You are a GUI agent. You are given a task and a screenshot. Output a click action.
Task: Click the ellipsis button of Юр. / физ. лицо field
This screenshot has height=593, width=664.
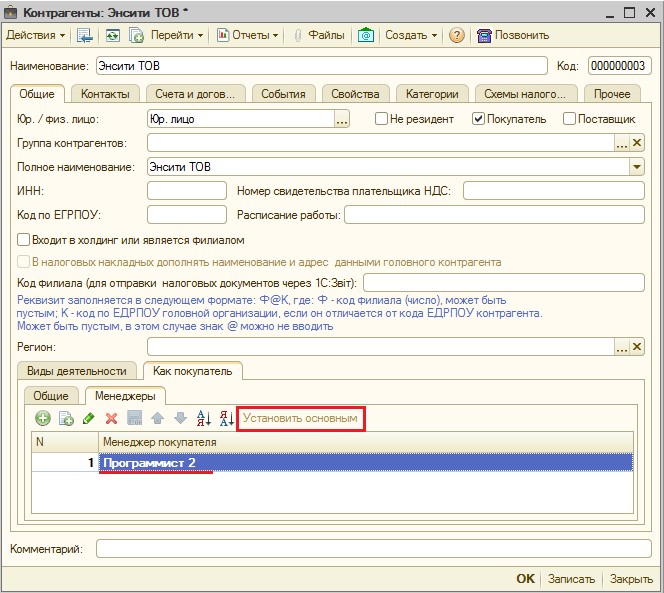[342, 119]
